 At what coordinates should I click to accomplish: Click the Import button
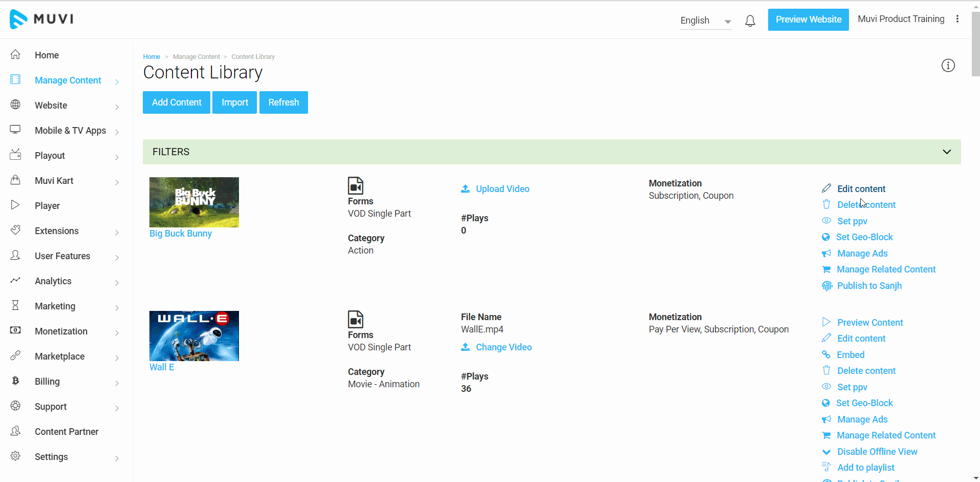pyautogui.click(x=234, y=102)
